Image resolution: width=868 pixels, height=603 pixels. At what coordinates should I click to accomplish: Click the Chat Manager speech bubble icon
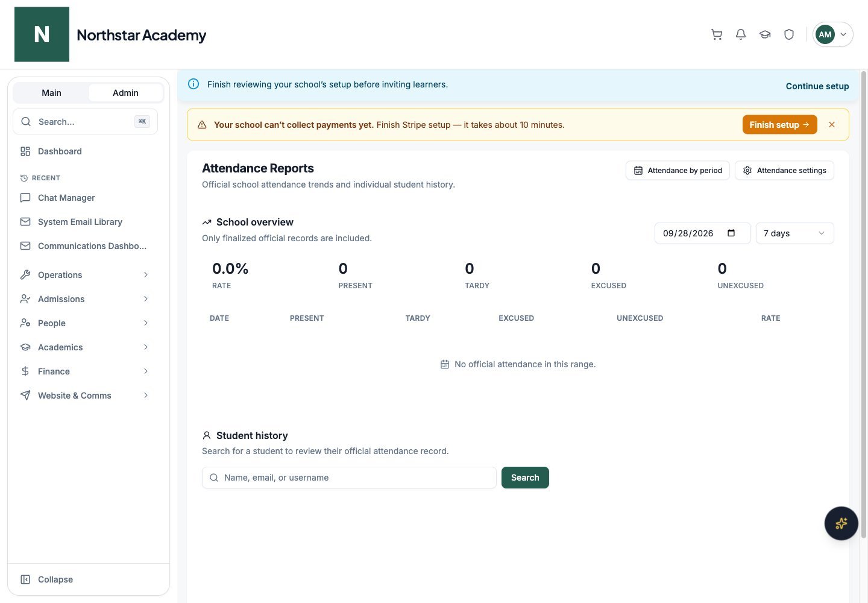pyautogui.click(x=25, y=198)
